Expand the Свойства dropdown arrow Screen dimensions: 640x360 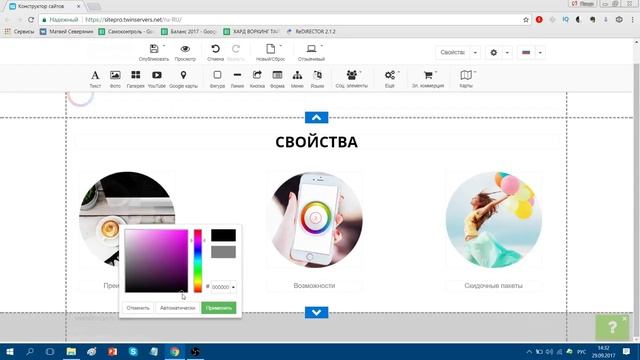tap(475, 53)
